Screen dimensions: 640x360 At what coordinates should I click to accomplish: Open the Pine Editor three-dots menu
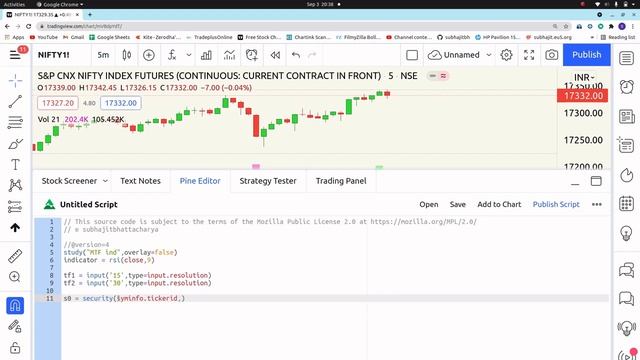(x=597, y=204)
